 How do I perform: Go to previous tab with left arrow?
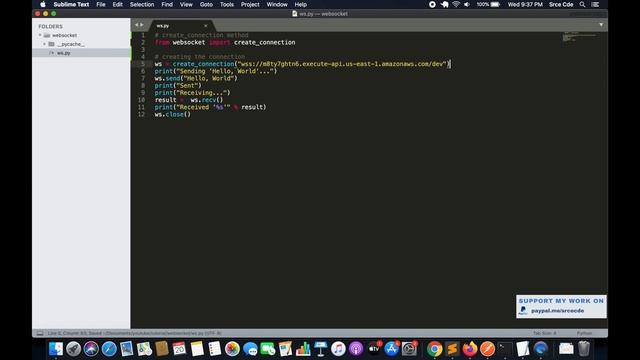point(137,25)
